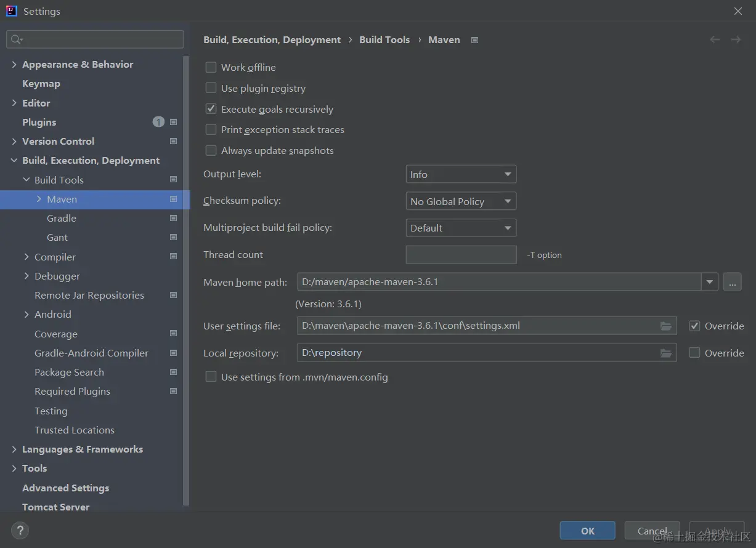
Task: Click the project-level icon beside Package Search
Action: coord(173,372)
